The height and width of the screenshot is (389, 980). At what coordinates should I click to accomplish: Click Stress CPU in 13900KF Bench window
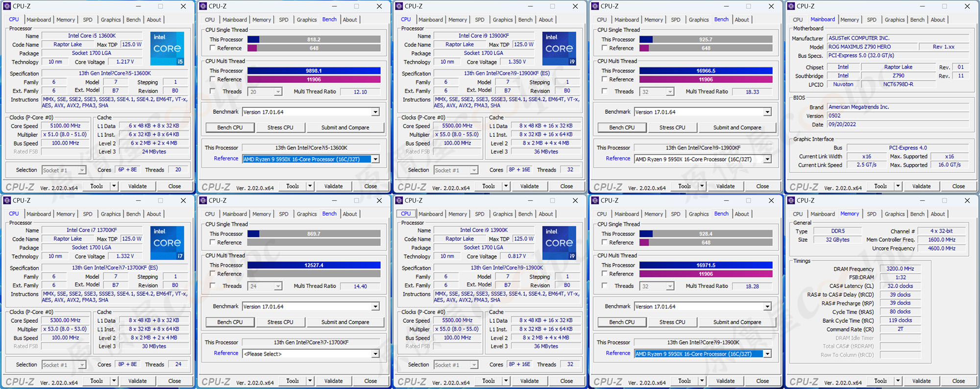pyautogui.click(x=672, y=128)
